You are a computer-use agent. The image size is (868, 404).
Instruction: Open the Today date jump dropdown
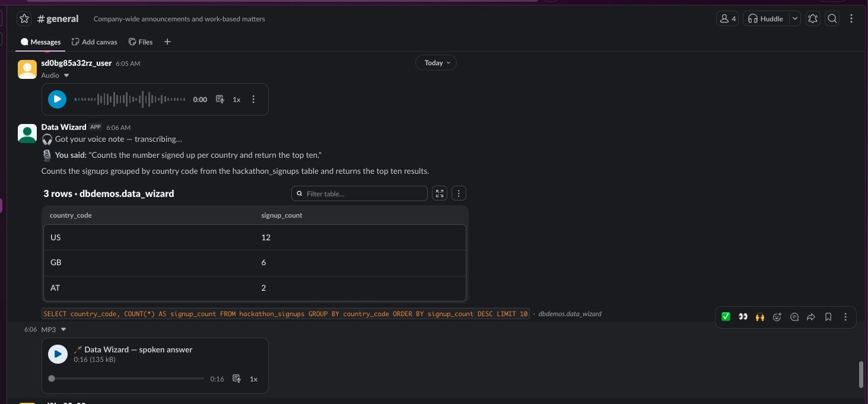tap(436, 63)
